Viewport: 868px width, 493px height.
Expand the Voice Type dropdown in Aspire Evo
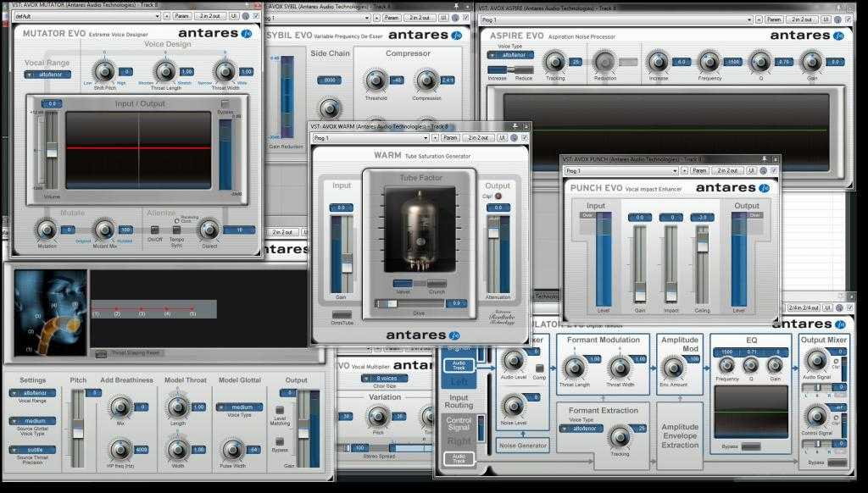pyautogui.click(x=510, y=54)
